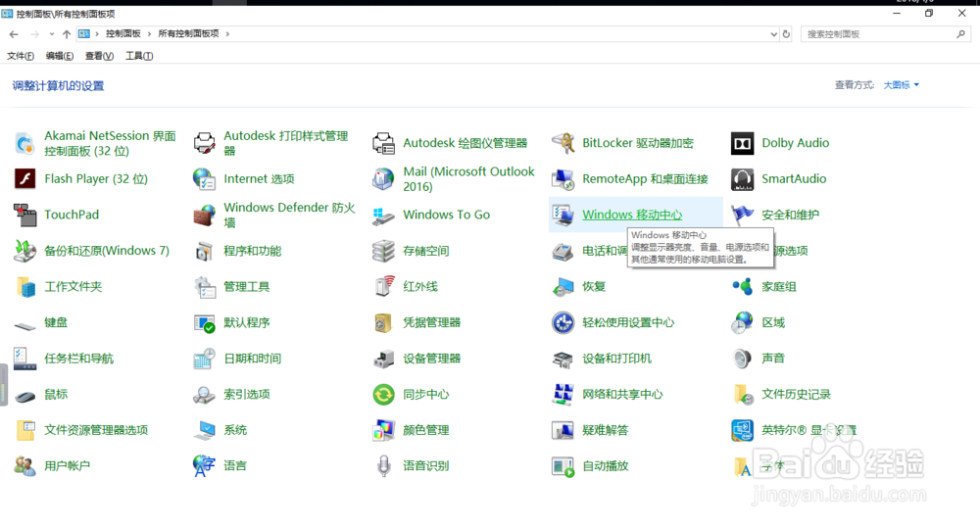980x528 pixels.
Task: Open the Internet 选项 globe icon
Action: pos(205,178)
